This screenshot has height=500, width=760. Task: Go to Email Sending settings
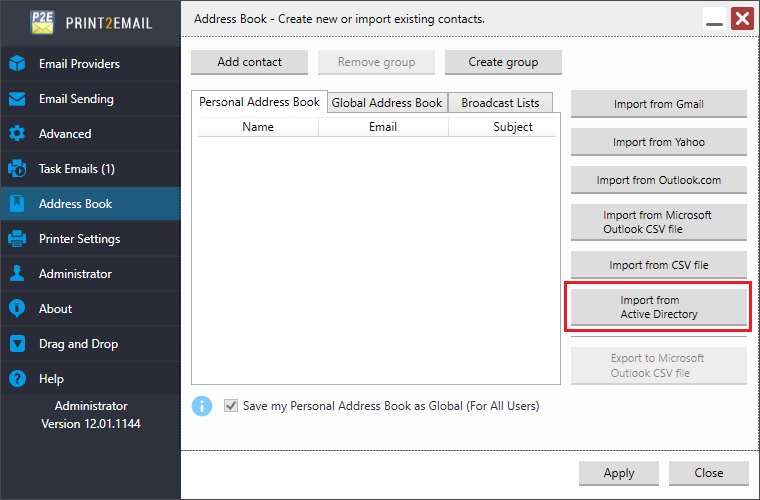coord(91,99)
